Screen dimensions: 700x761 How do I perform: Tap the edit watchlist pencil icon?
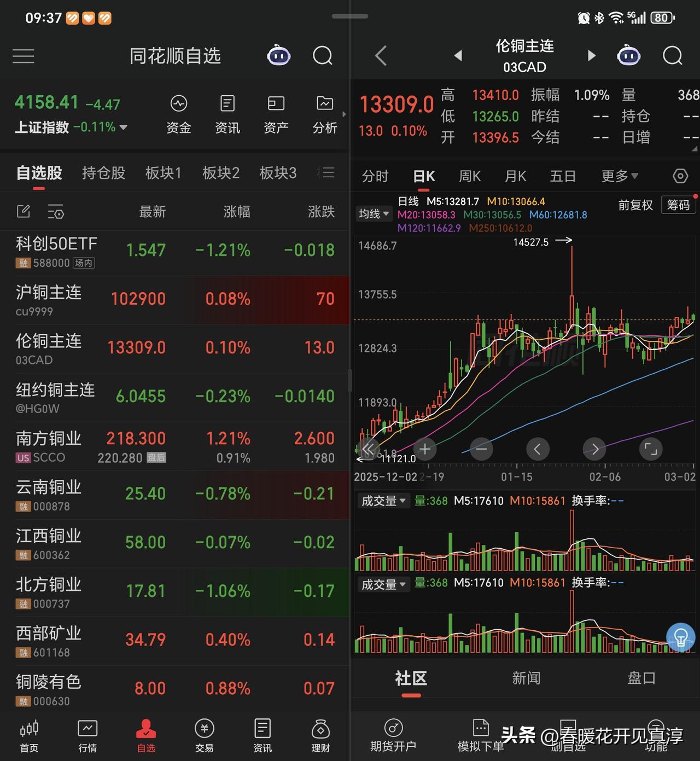click(x=24, y=211)
